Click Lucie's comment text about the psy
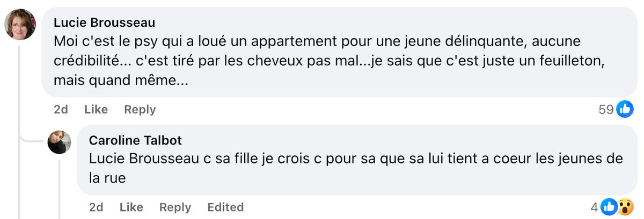 pyautogui.click(x=322, y=62)
